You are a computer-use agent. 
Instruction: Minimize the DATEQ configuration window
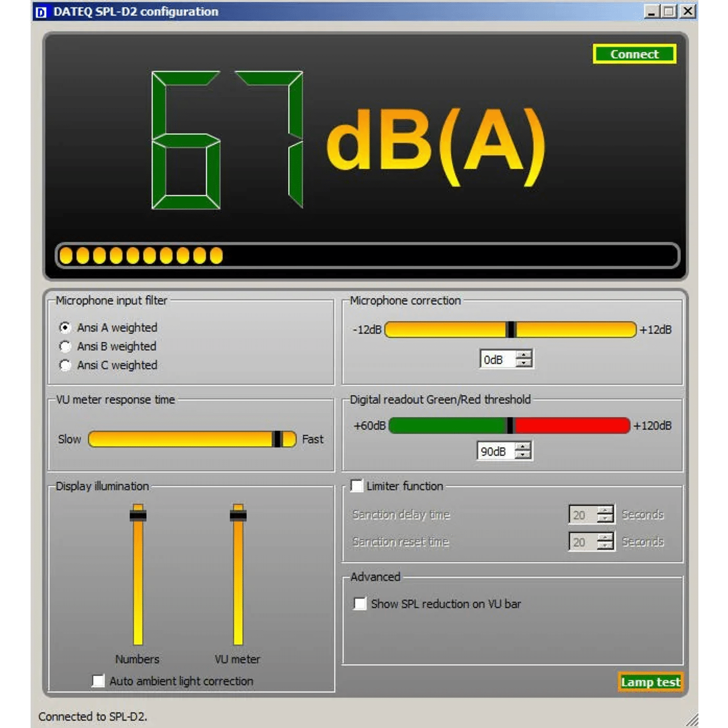point(651,12)
